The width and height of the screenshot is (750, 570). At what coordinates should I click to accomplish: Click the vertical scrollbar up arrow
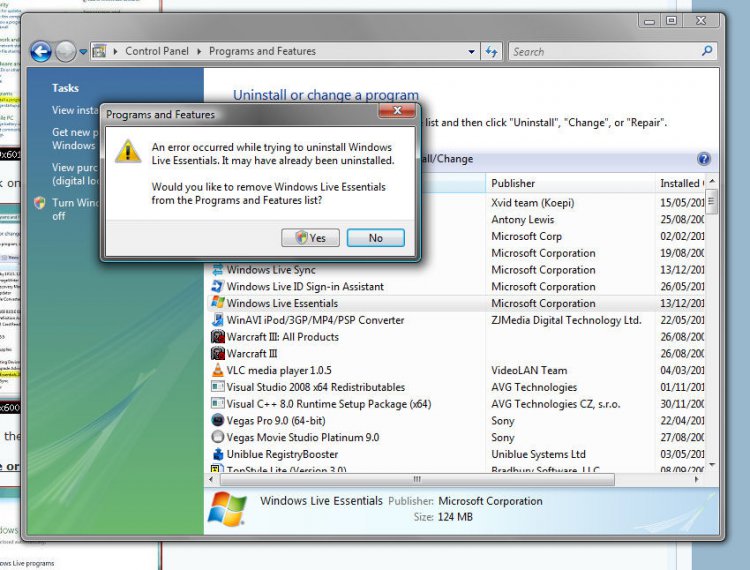point(712,181)
